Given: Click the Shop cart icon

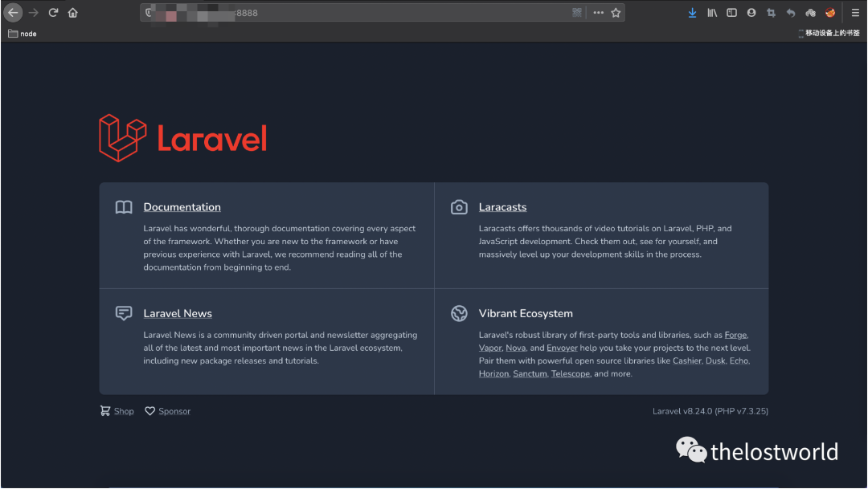Looking at the screenshot, I should pyautogui.click(x=104, y=411).
